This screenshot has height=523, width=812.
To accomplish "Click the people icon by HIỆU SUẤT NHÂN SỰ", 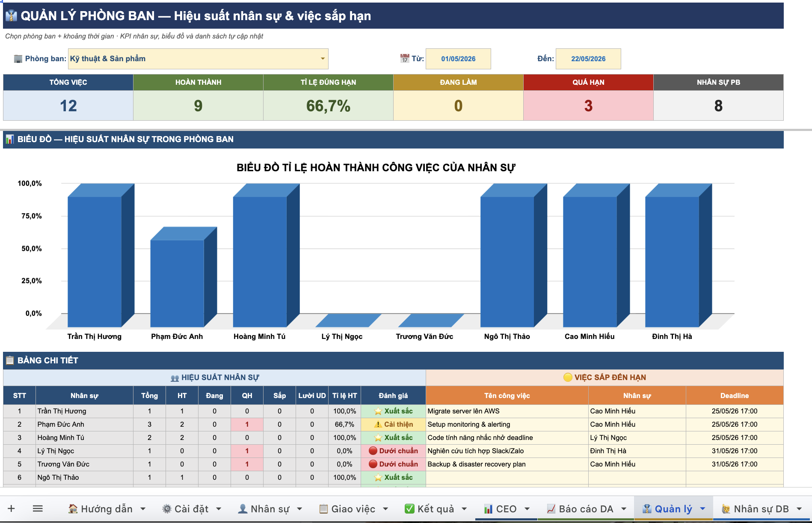I will pyautogui.click(x=175, y=378).
